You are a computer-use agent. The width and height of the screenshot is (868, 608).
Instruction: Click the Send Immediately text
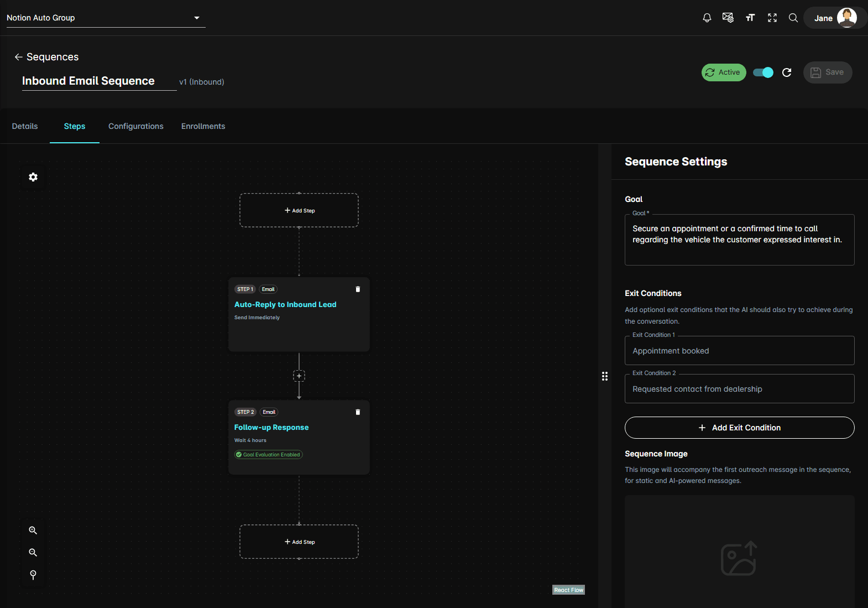(x=257, y=318)
